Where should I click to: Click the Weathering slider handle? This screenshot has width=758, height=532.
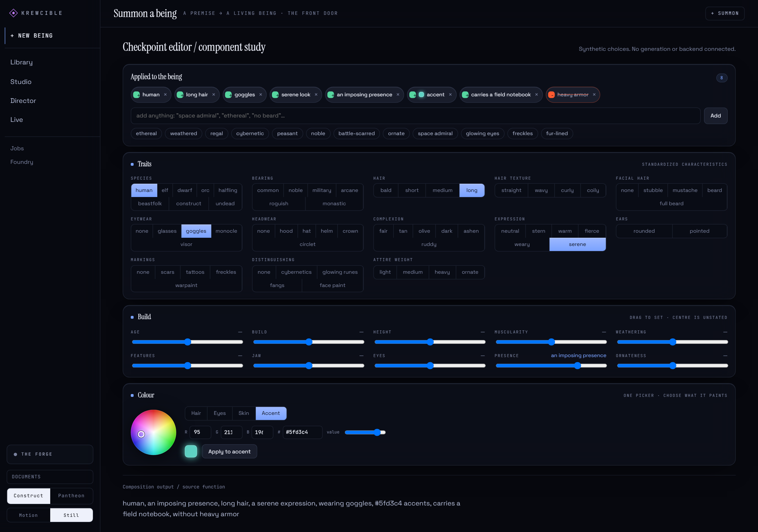point(672,342)
